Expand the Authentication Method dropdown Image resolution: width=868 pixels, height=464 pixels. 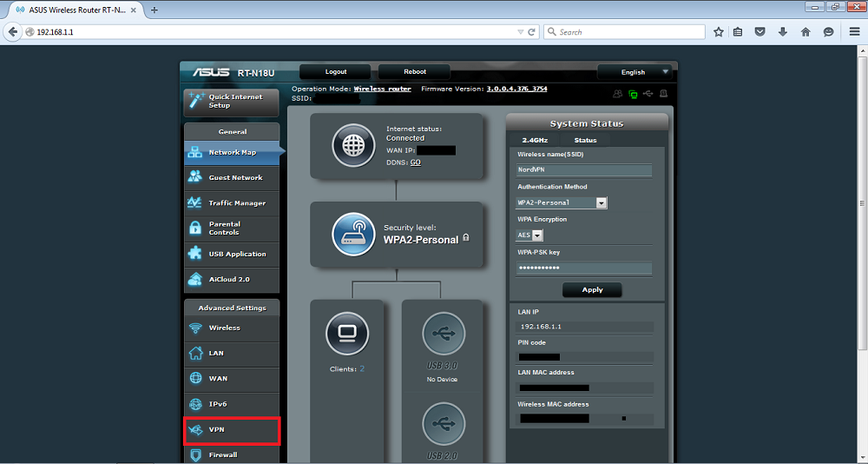pos(562,202)
